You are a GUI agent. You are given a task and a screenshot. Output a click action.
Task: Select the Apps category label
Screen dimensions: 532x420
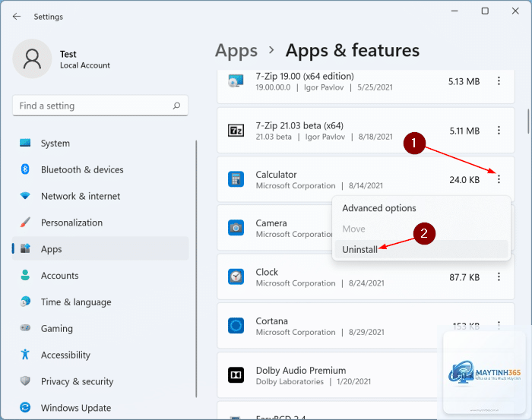click(x=51, y=249)
